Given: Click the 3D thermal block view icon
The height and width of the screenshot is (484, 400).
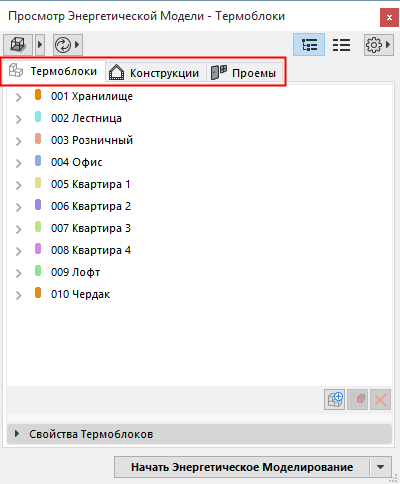Looking at the screenshot, I should coord(18,44).
